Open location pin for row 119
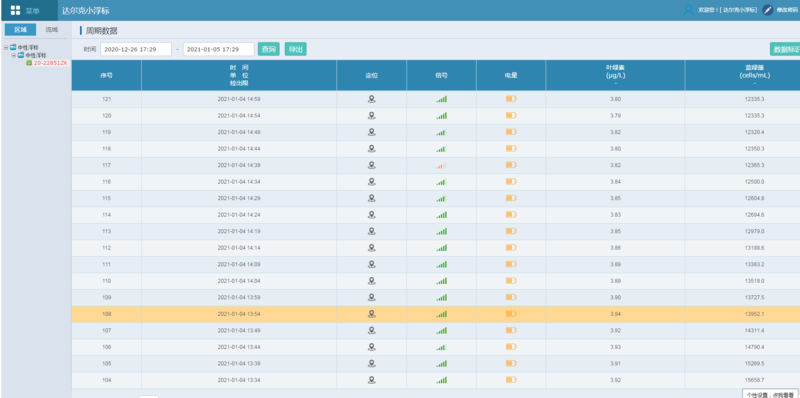The width and height of the screenshot is (800, 398). [x=371, y=132]
